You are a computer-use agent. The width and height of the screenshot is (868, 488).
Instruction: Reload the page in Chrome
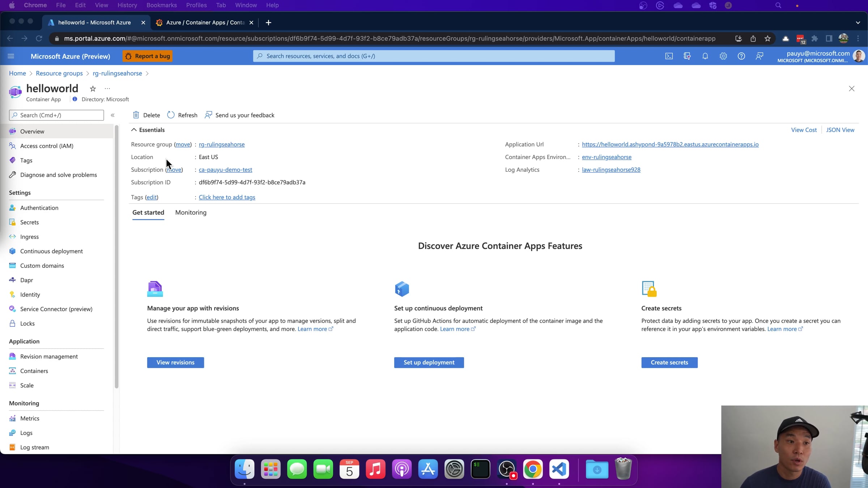tap(39, 38)
